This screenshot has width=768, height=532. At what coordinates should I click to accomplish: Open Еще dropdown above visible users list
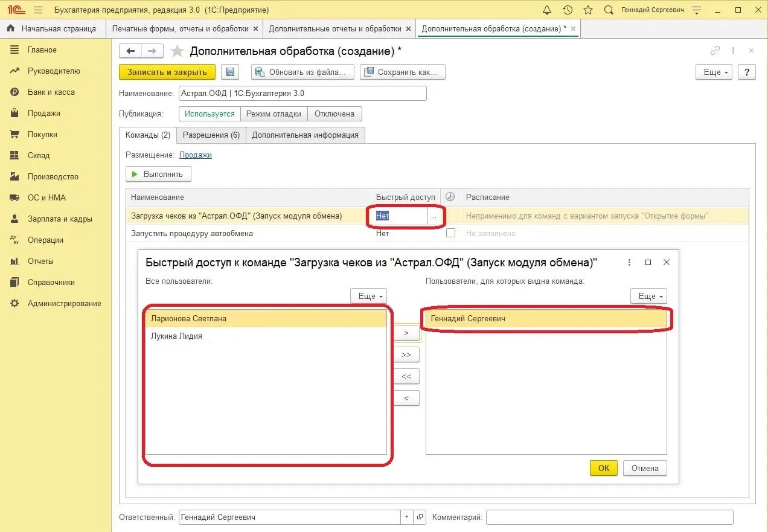[x=648, y=296]
